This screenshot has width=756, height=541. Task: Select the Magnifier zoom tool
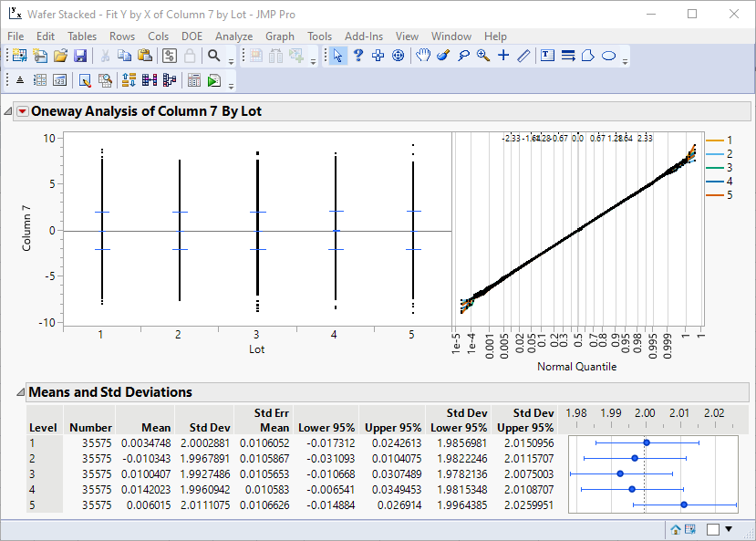[x=482, y=57]
